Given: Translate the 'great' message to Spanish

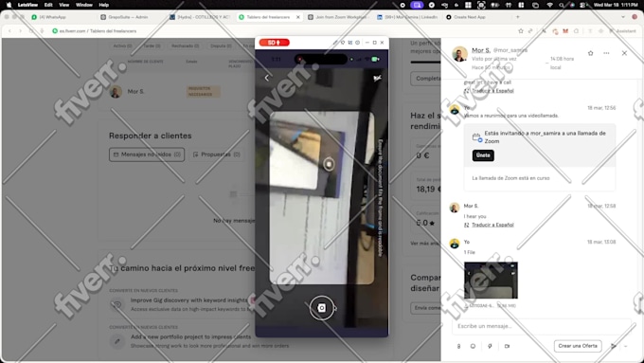Looking at the screenshot, I should pos(492,91).
